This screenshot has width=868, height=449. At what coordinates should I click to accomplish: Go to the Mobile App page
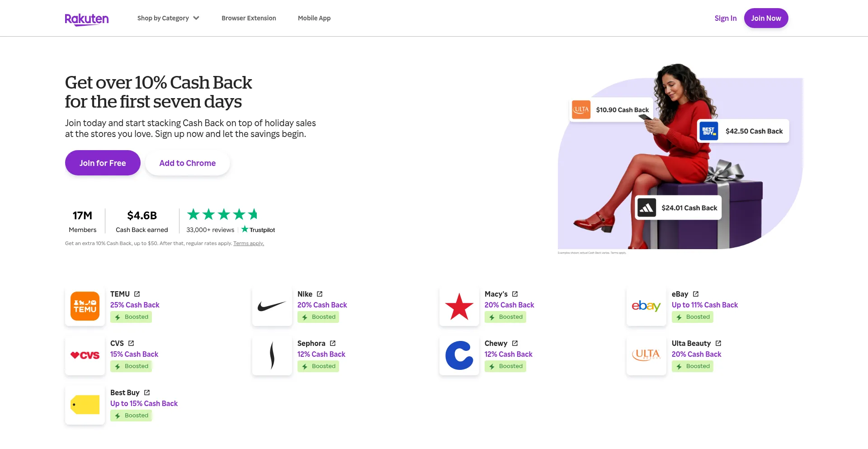click(314, 18)
